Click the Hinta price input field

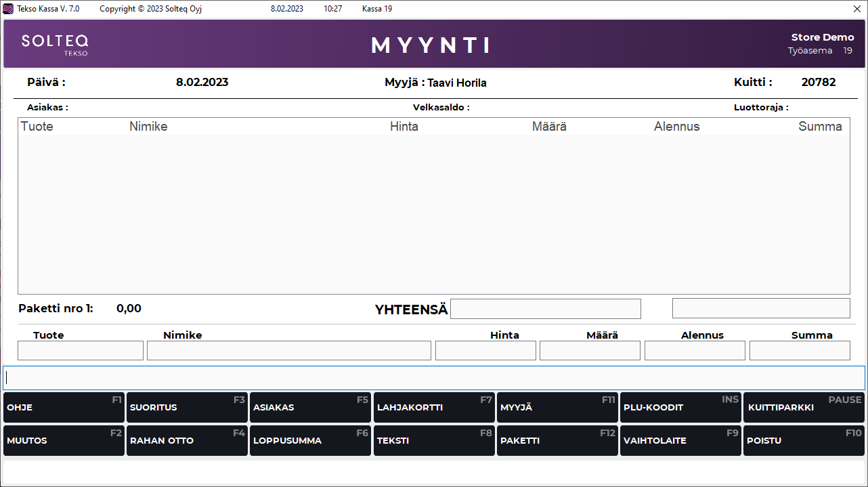pyautogui.click(x=485, y=351)
